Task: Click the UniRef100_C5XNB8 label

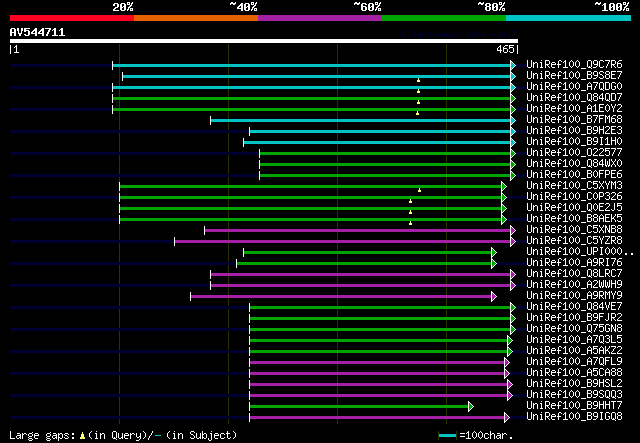Action: point(574,230)
